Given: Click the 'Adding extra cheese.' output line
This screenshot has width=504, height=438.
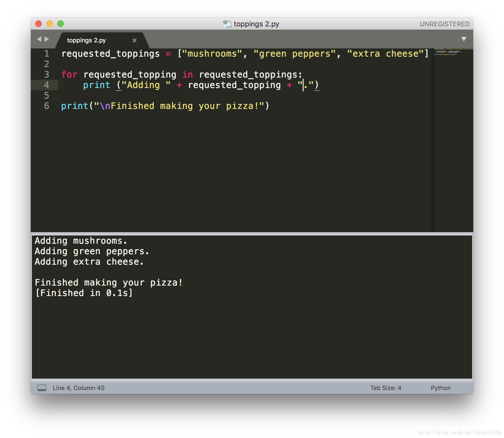Looking at the screenshot, I should (x=89, y=262).
